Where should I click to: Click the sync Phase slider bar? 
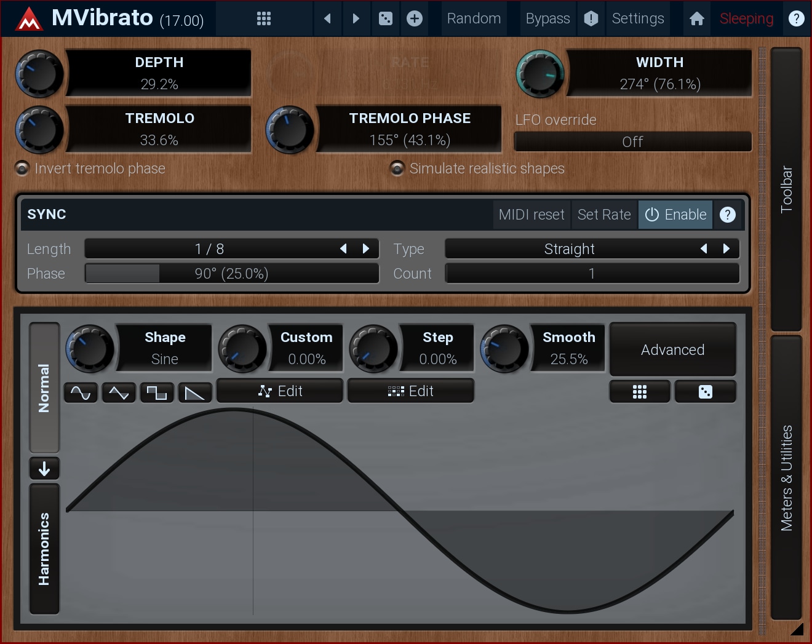(231, 274)
